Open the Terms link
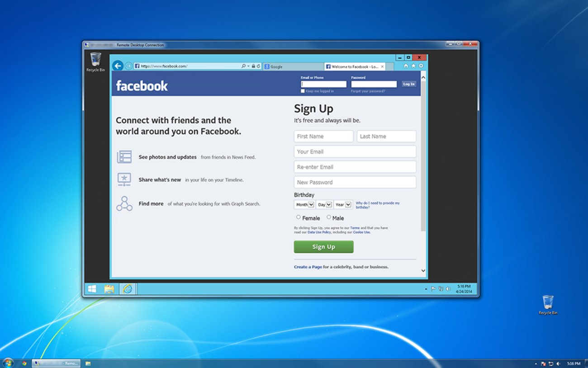Image resolution: width=588 pixels, height=368 pixels. (355, 228)
